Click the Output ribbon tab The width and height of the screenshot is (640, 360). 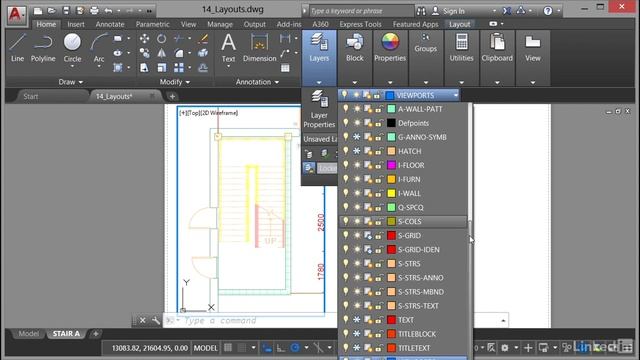[254, 24]
